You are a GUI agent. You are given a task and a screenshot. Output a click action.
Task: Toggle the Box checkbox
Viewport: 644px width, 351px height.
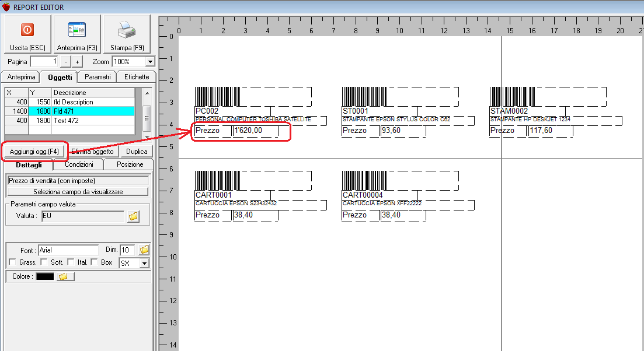pyautogui.click(x=94, y=262)
